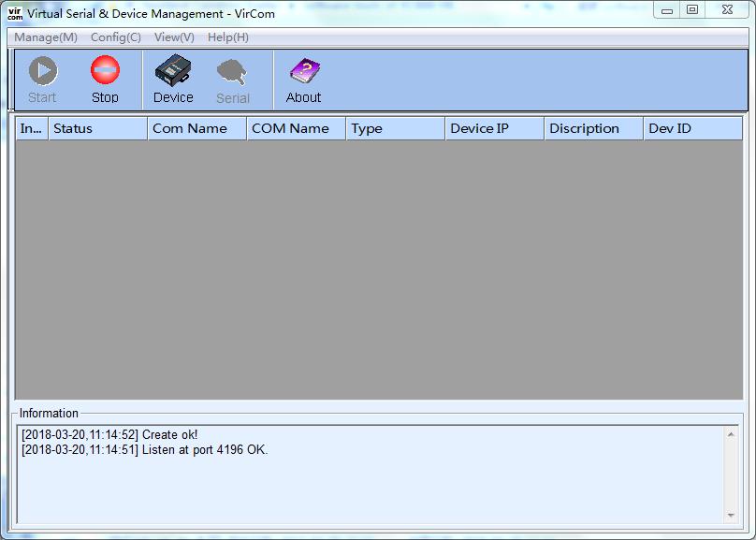Open the Manage(M) menu
This screenshot has height=540, width=756.
pyautogui.click(x=46, y=37)
